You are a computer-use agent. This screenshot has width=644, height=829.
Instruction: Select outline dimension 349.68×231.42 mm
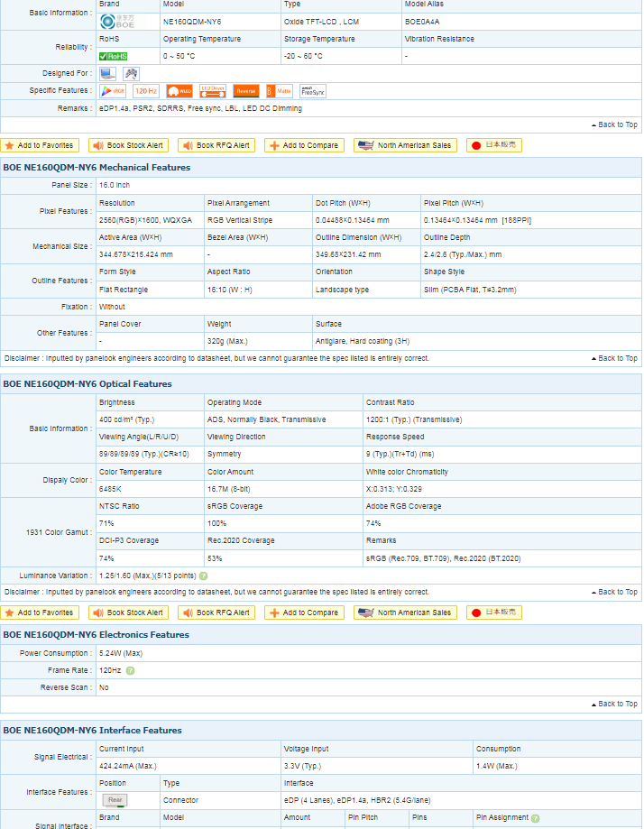click(348, 254)
